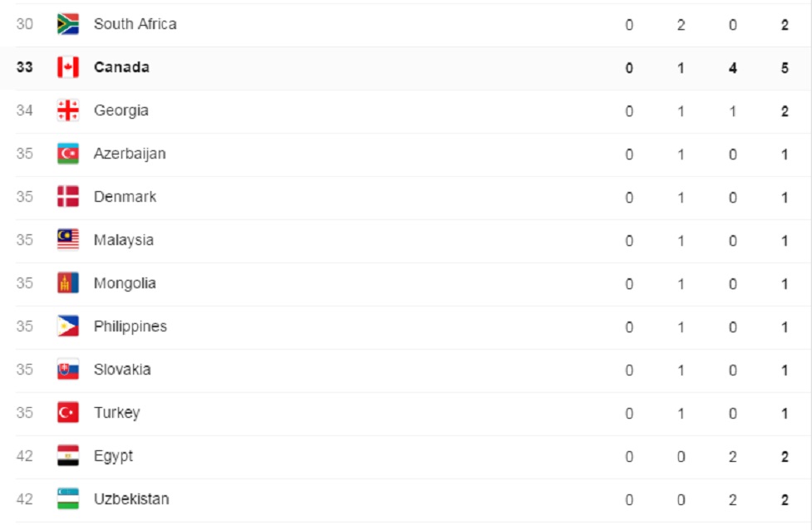Select the Georgia country name
The width and height of the screenshot is (812, 530).
121,110
